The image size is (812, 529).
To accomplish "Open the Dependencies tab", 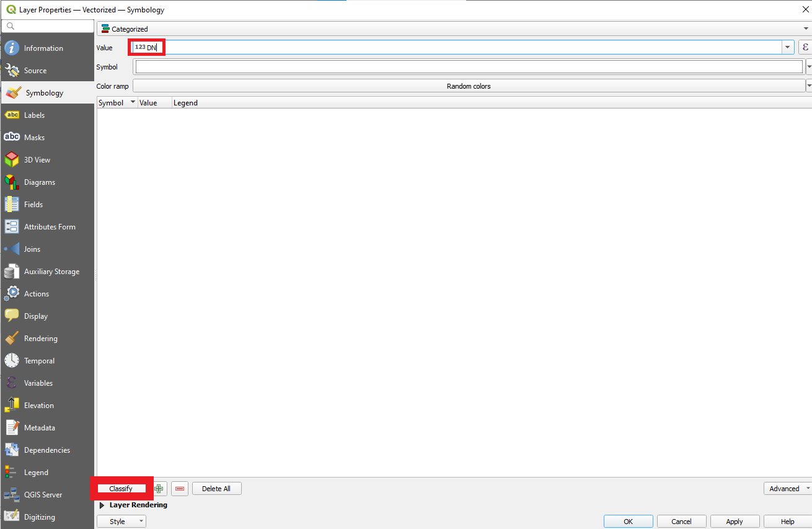I will coord(47,450).
